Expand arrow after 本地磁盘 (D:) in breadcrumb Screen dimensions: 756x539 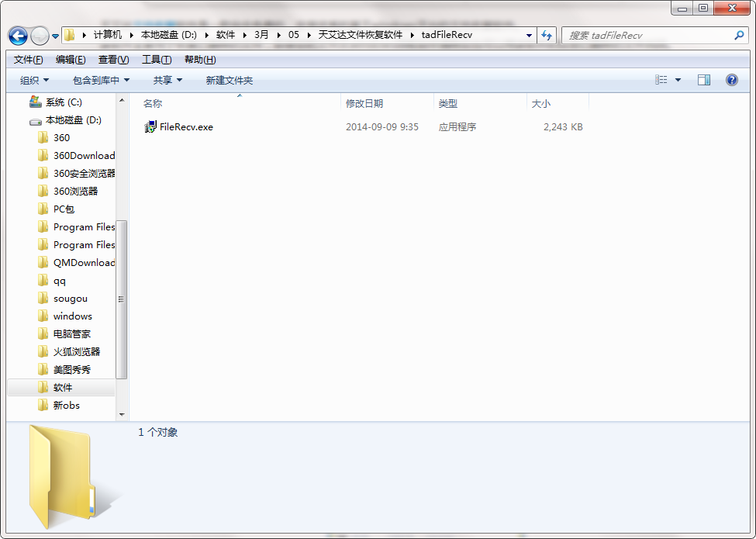(206, 35)
